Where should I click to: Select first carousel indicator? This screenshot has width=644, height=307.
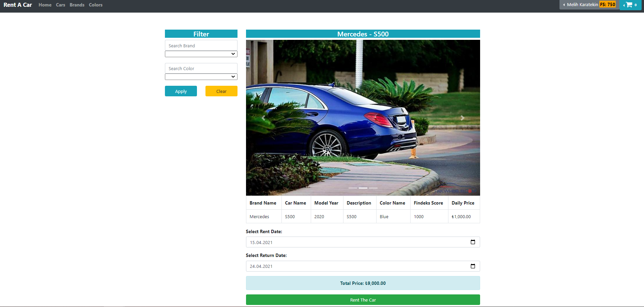coord(353,188)
